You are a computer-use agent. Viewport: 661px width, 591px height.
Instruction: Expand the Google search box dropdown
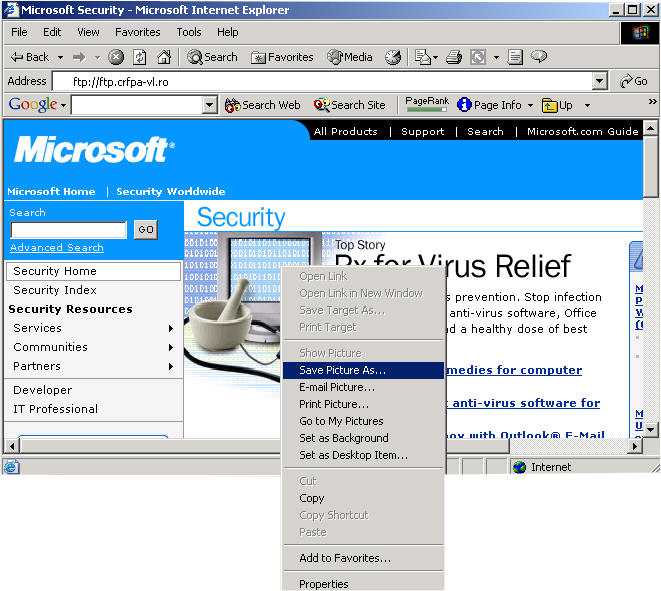point(210,105)
